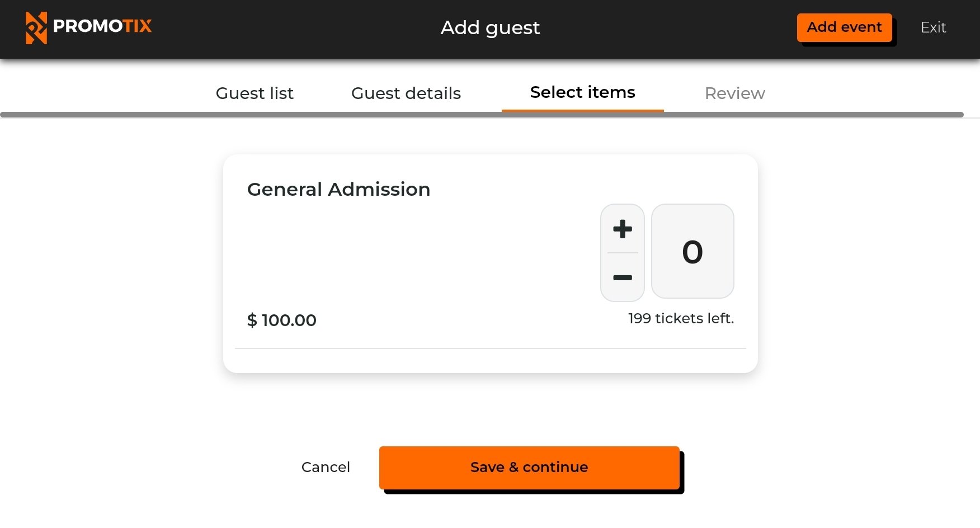Click the 199 tickets left text
The width and height of the screenshot is (980, 528).
(681, 318)
